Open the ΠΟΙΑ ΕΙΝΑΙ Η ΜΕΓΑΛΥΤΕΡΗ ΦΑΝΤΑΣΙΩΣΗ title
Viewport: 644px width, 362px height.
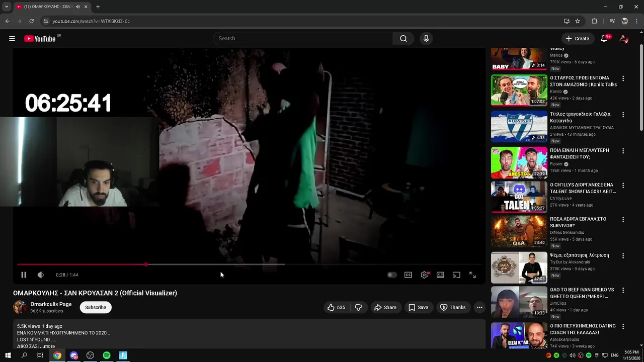pyautogui.click(x=580, y=153)
